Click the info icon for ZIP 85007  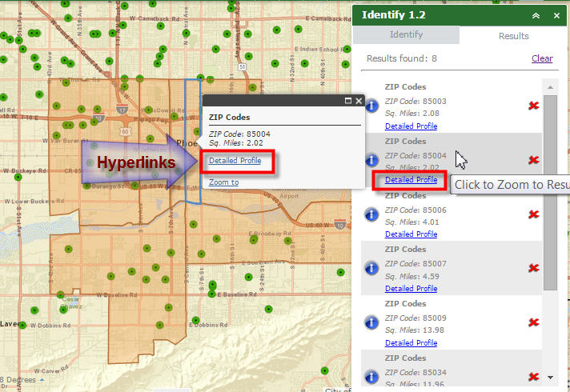click(371, 269)
